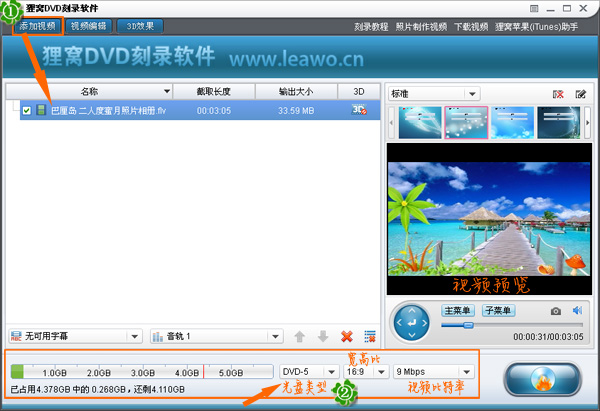Click the playback progress slider handle
The width and height of the screenshot is (600, 411).
pos(468,325)
